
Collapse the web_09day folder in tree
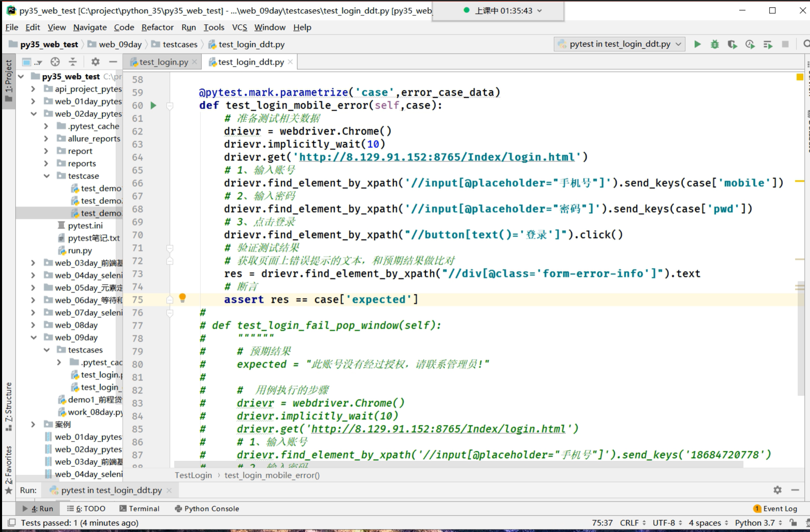pyautogui.click(x=34, y=337)
